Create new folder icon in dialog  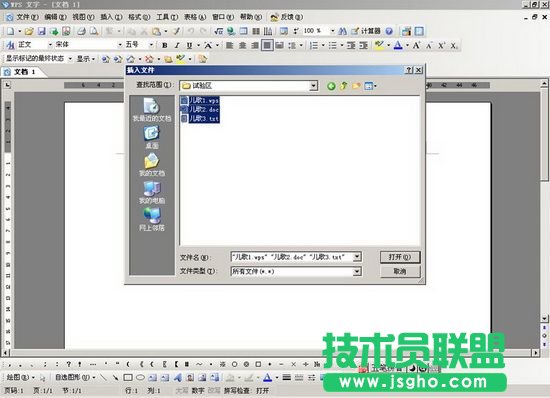[356, 86]
